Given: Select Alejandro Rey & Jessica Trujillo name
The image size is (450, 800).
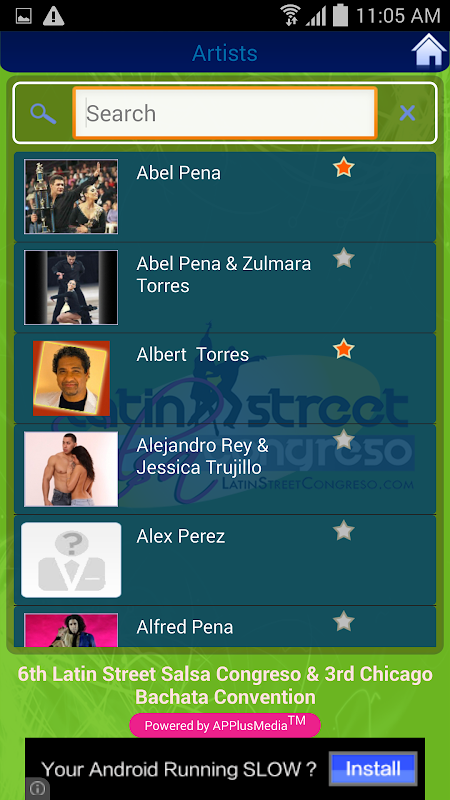Looking at the screenshot, I should tap(203, 457).
